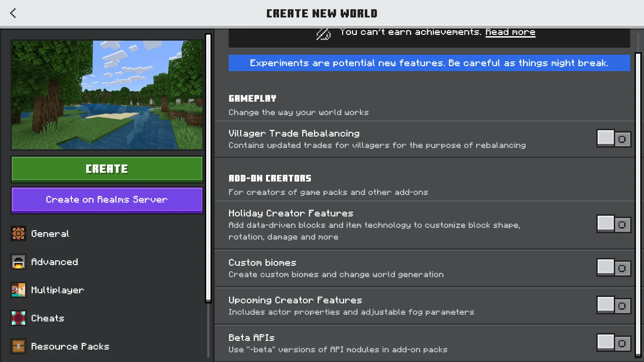
Task: Click the right settings panel scrollbar
Action: point(638,205)
